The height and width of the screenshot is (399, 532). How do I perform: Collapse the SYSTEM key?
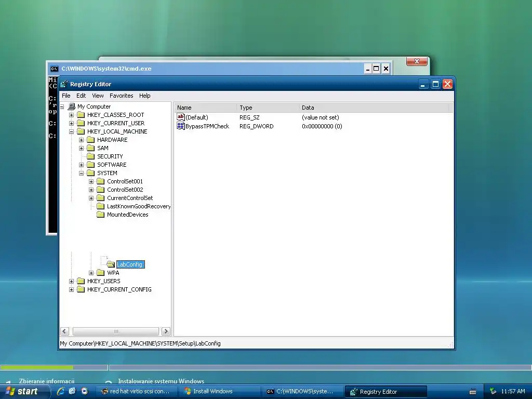81,173
